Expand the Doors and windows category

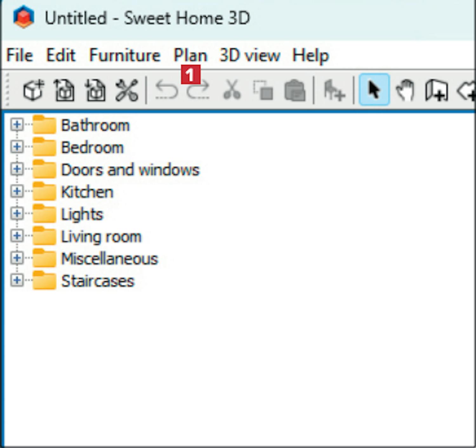[x=17, y=169]
